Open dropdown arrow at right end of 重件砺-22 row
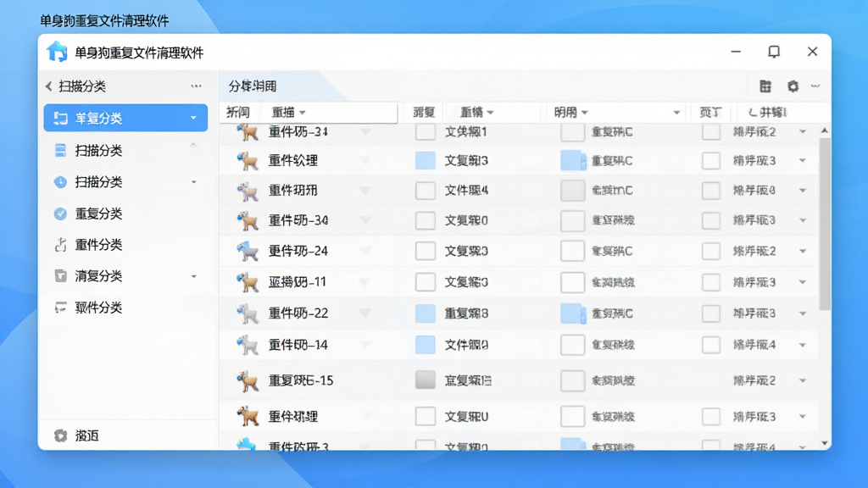 [803, 313]
